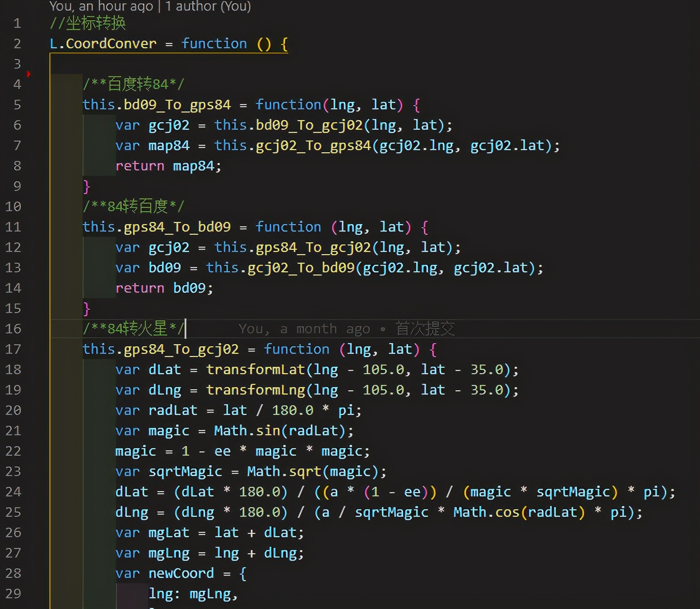Click the transformLat function call
The image size is (700, 609).
[255, 369]
